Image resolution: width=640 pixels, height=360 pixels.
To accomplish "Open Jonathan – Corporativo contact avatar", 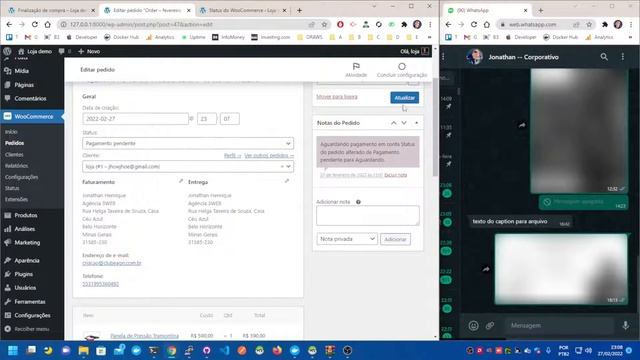I will pyautogui.click(x=475, y=57).
